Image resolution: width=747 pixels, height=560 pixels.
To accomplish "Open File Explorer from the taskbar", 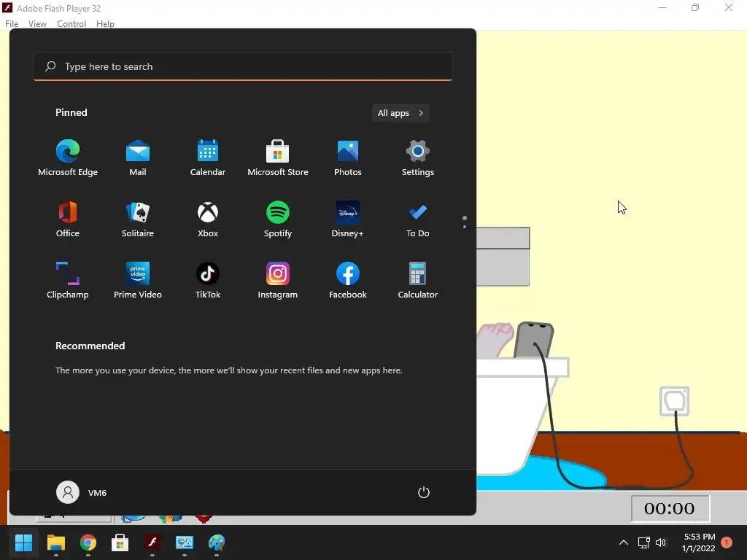I will (x=55, y=542).
